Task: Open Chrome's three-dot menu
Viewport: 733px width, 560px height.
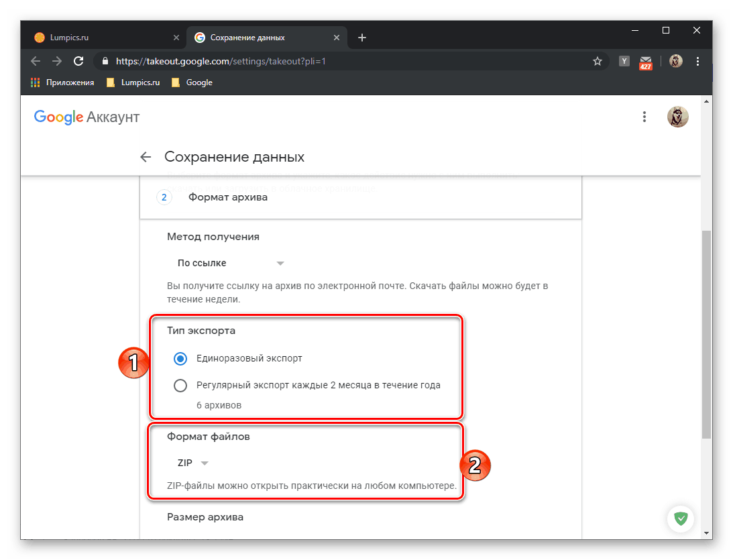Action: pos(697,60)
